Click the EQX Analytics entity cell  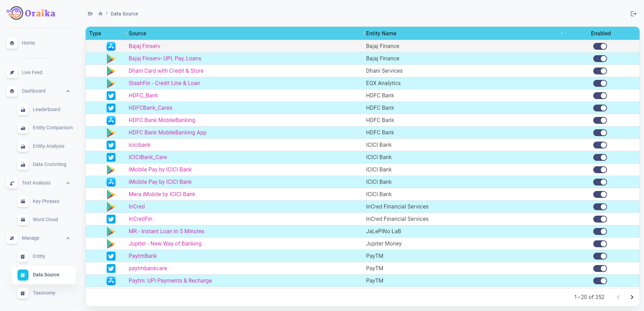383,83
